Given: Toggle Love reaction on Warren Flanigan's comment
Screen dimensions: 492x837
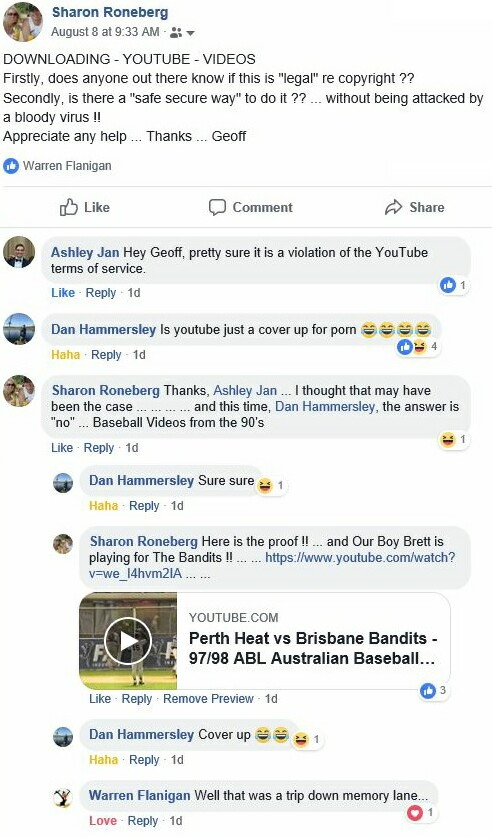Looking at the screenshot, I should tap(103, 820).
